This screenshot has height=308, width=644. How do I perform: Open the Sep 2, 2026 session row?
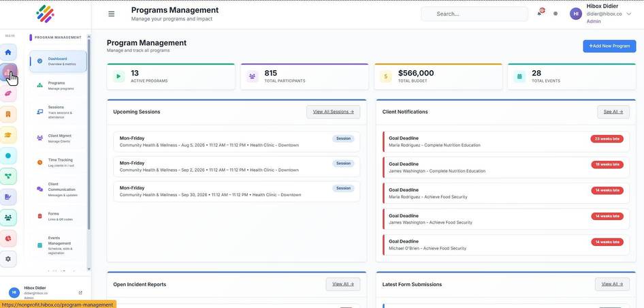[x=237, y=166]
